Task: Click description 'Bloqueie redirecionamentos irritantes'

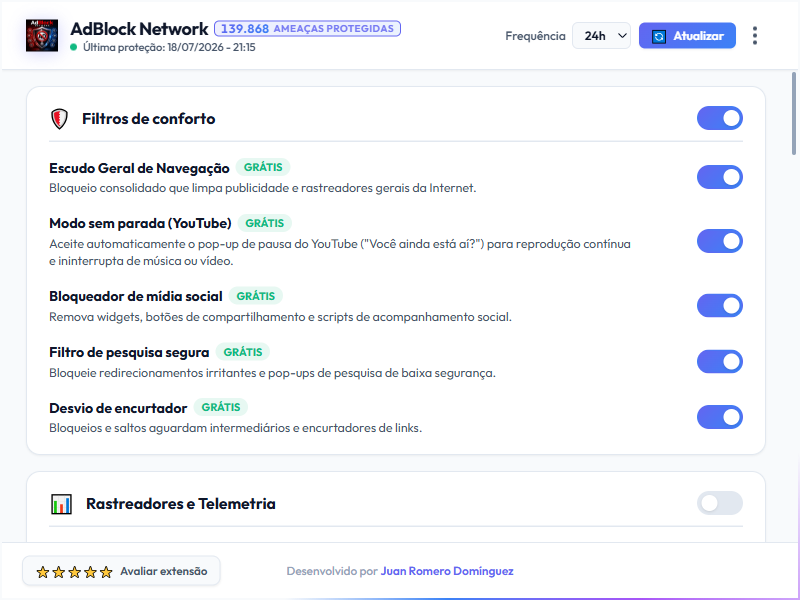Action: [x=272, y=373]
